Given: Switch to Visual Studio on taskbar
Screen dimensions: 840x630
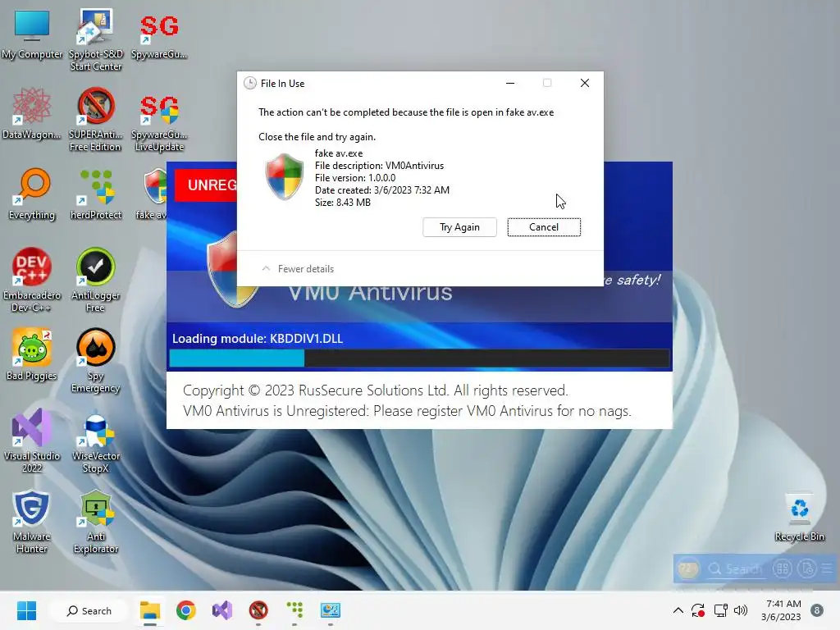Looking at the screenshot, I should (x=221, y=610).
